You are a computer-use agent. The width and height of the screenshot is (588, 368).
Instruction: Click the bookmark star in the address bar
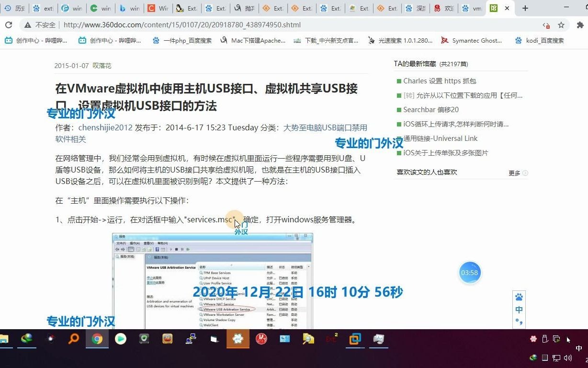pos(561,24)
